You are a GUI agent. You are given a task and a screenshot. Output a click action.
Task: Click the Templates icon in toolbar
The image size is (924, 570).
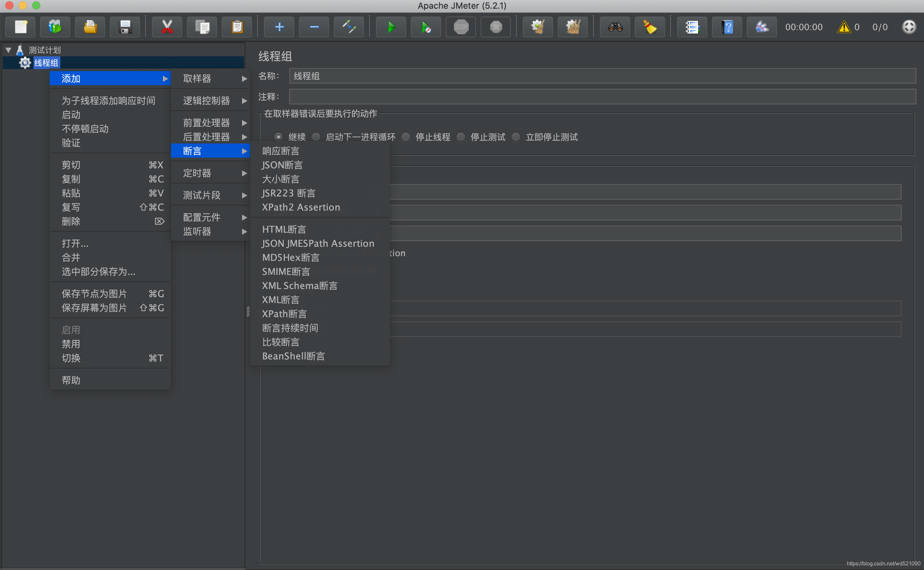[x=55, y=27]
